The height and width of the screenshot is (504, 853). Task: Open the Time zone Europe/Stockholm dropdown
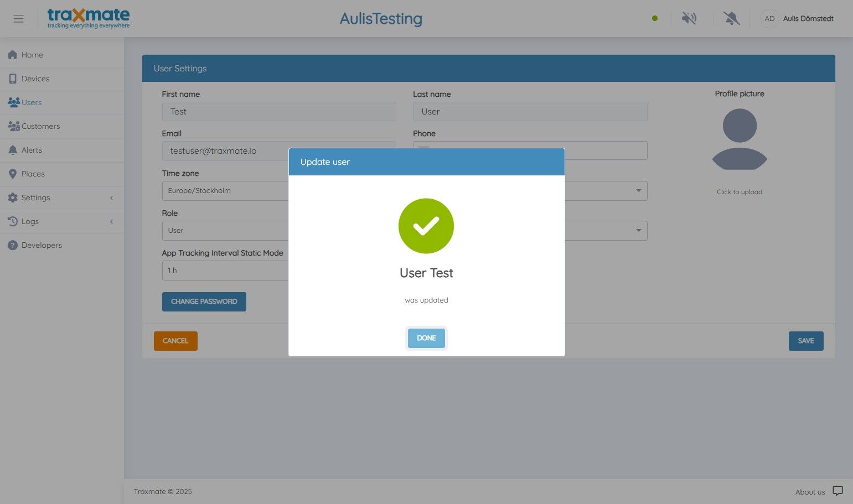pos(225,191)
